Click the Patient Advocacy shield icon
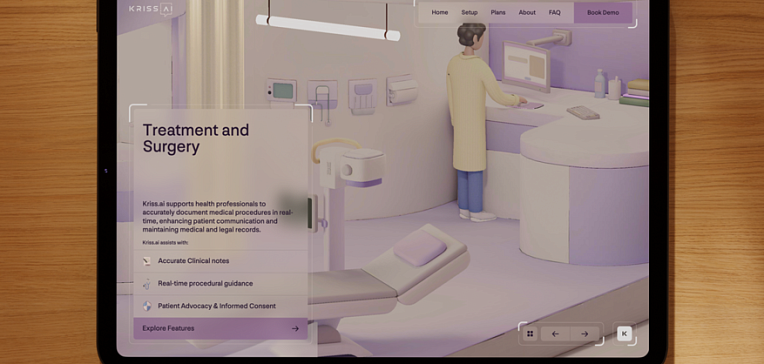The width and height of the screenshot is (764, 364). click(147, 306)
